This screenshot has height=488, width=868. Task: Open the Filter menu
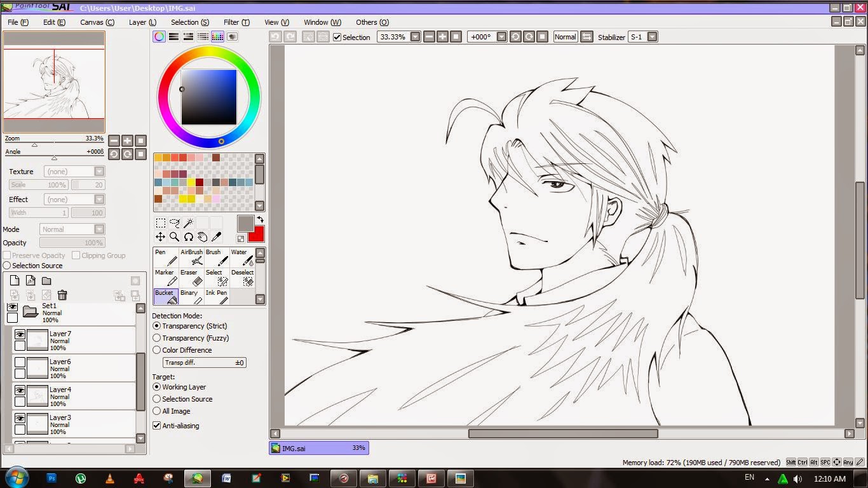tap(236, 22)
